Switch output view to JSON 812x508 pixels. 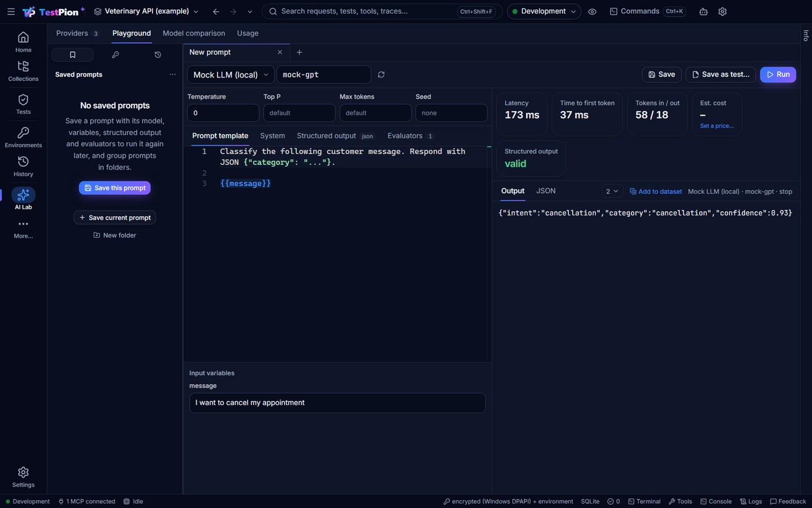(546, 191)
